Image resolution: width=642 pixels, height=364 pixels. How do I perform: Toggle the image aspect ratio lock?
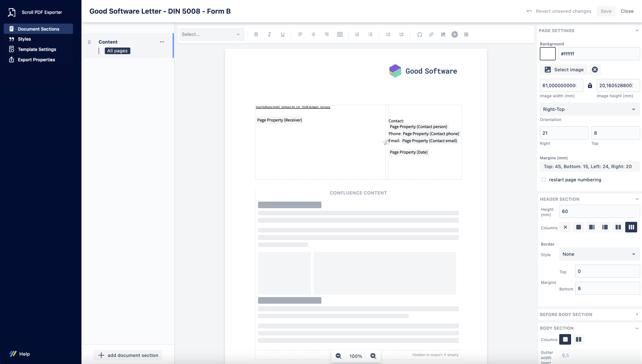[590, 86]
